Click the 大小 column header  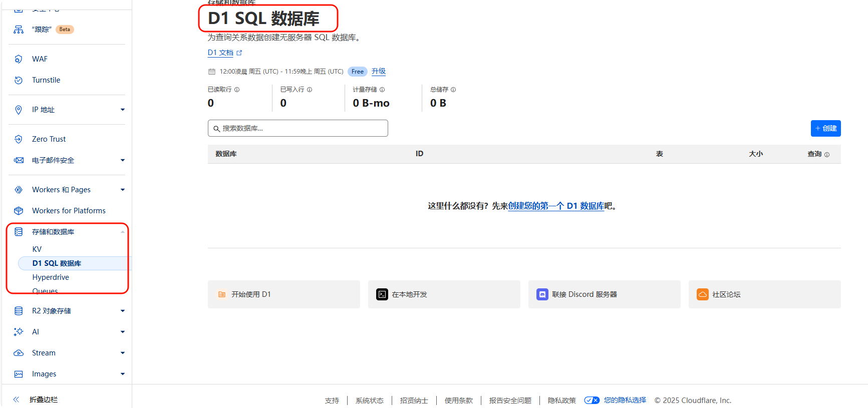click(x=756, y=154)
